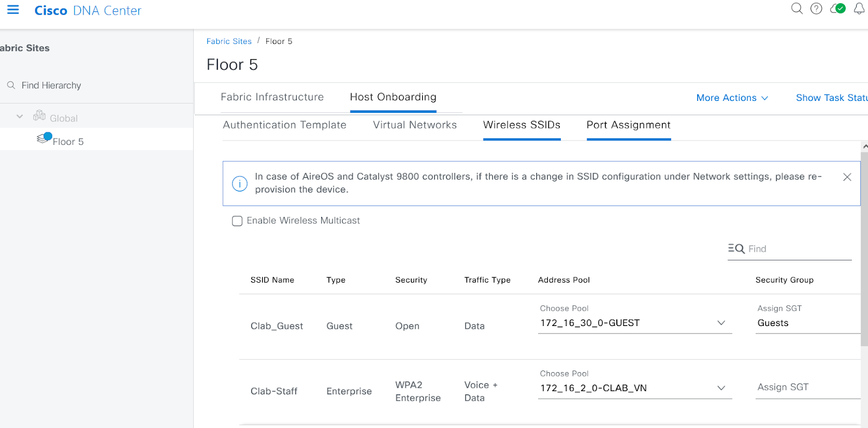868x428 pixels.
Task: Click the Type column header
Action: (336, 280)
